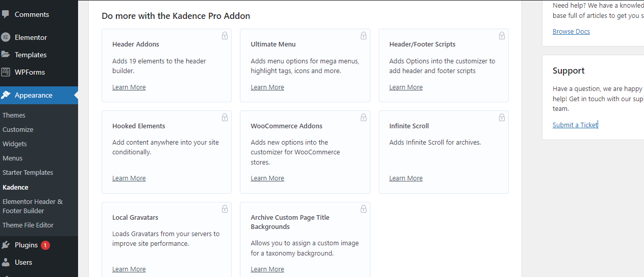Click the lock icon on Header/Footer Scripts card
The width and height of the screenshot is (644, 277).
pos(502,36)
